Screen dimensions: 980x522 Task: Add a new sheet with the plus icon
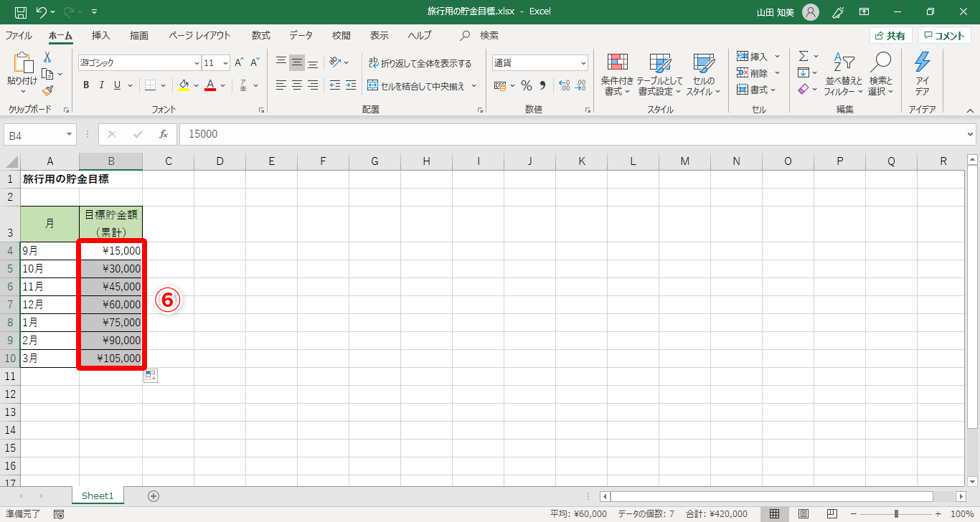(154, 495)
